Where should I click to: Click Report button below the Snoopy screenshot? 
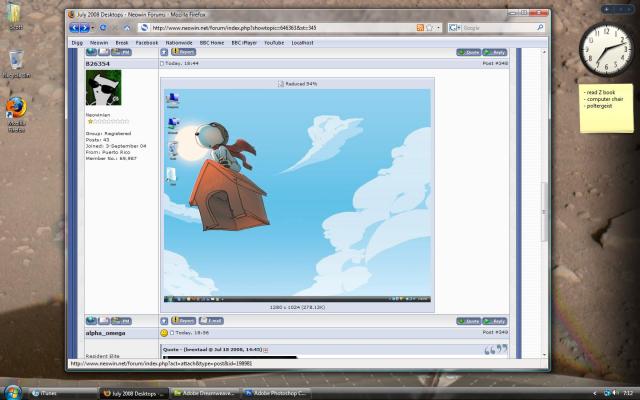point(183,321)
